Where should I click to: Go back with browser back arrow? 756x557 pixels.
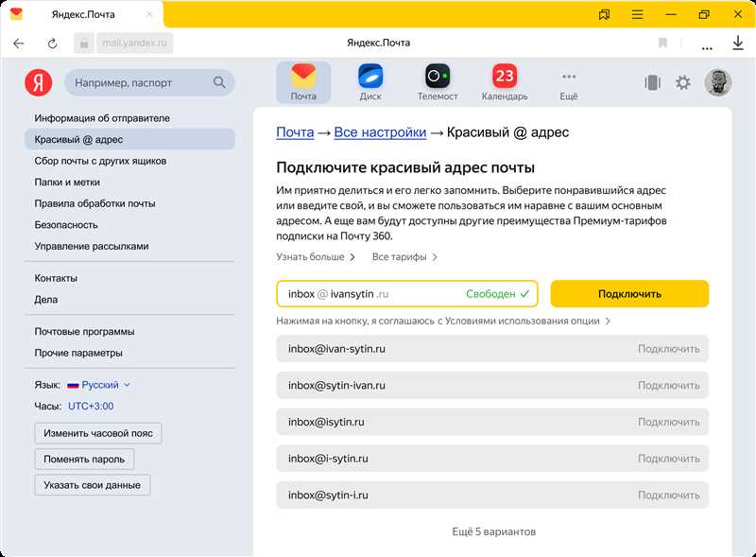coord(19,44)
